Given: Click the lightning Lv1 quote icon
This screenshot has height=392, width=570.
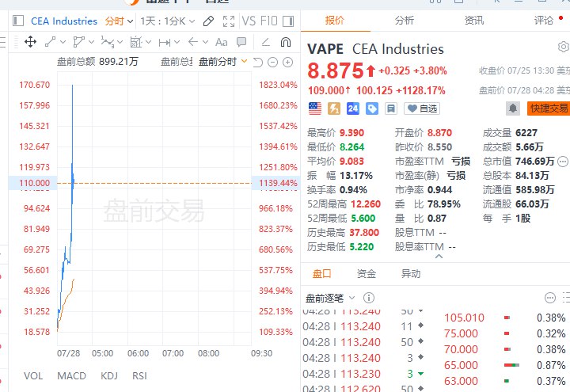Looking at the screenshot, I should [334, 108].
